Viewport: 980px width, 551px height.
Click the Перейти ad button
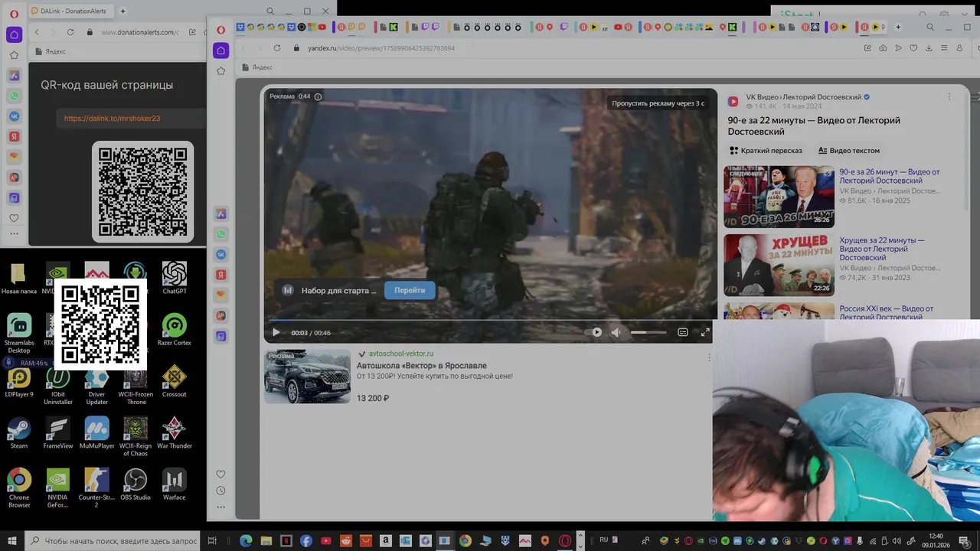click(x=410, y=290)
